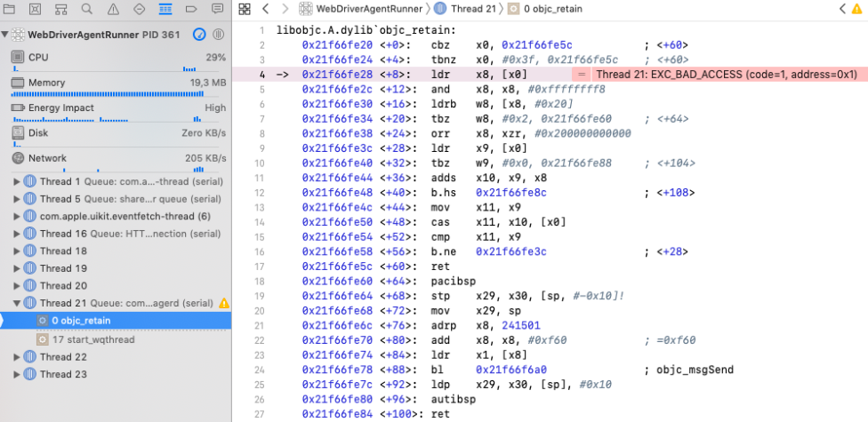
Task: Click Thread 21 breadcrumb segment
Action: [x=465, y=9]
